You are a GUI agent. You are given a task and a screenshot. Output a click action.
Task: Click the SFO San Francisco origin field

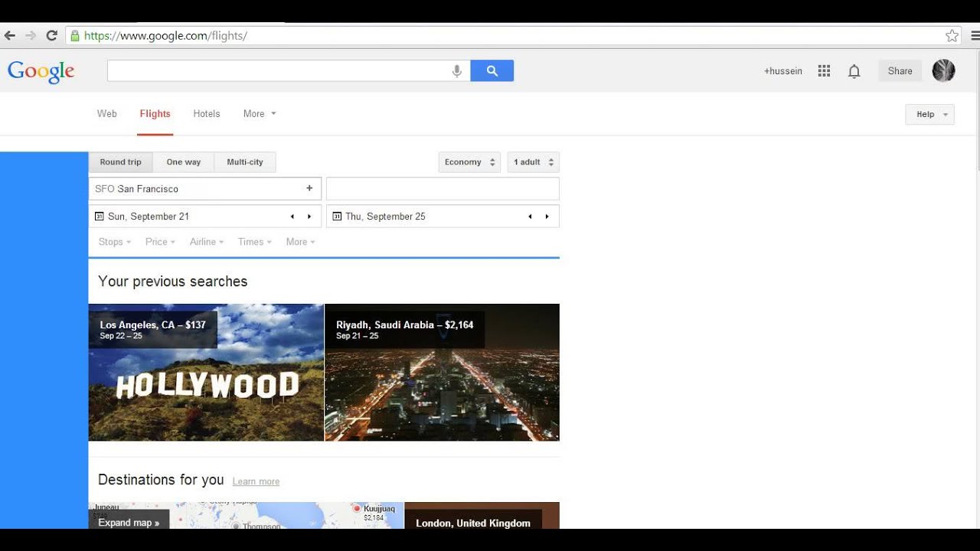[205, 188]
